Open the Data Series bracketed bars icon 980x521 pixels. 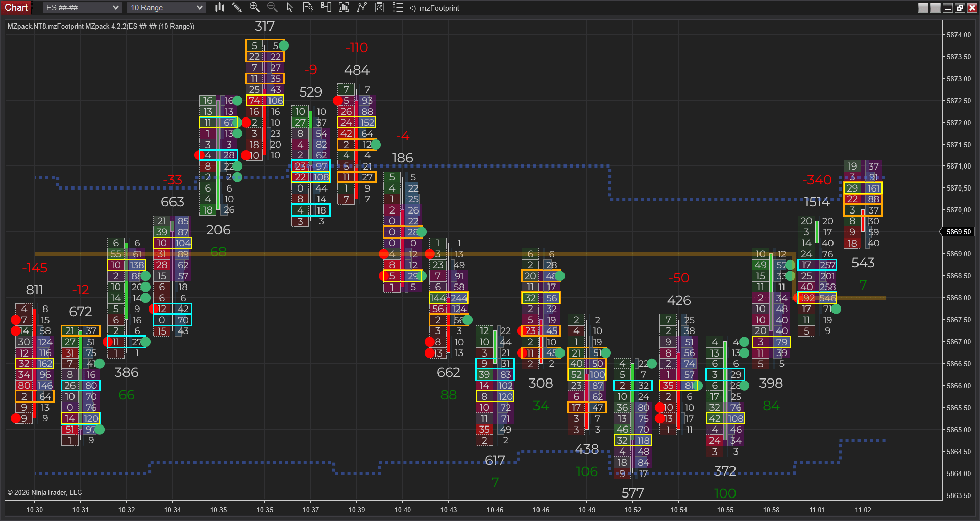pos(344,7)
